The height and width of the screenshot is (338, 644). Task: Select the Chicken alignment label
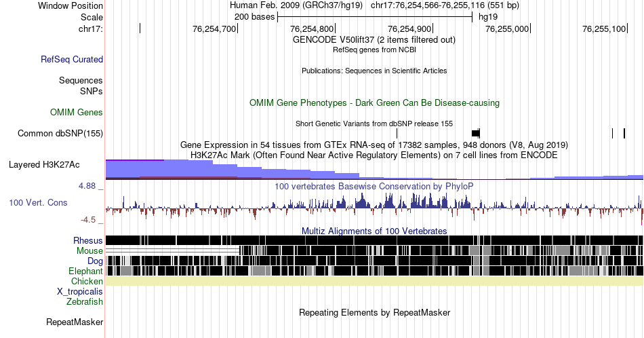87,281
